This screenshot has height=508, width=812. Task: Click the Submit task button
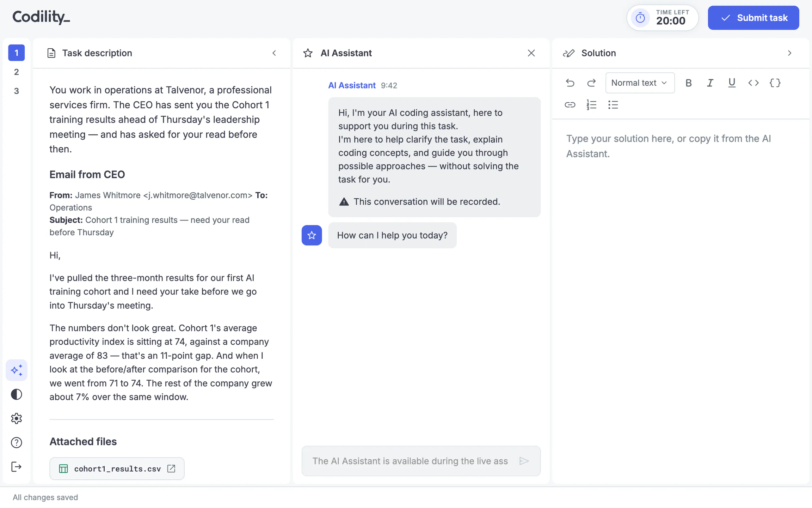coord(753,18)
